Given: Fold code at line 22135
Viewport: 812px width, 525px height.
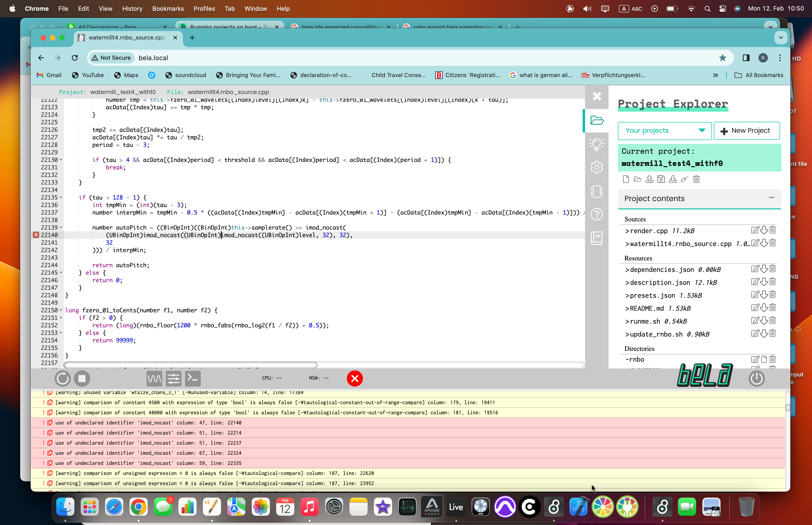Looking at the screenshot, I should pos(61,197).
